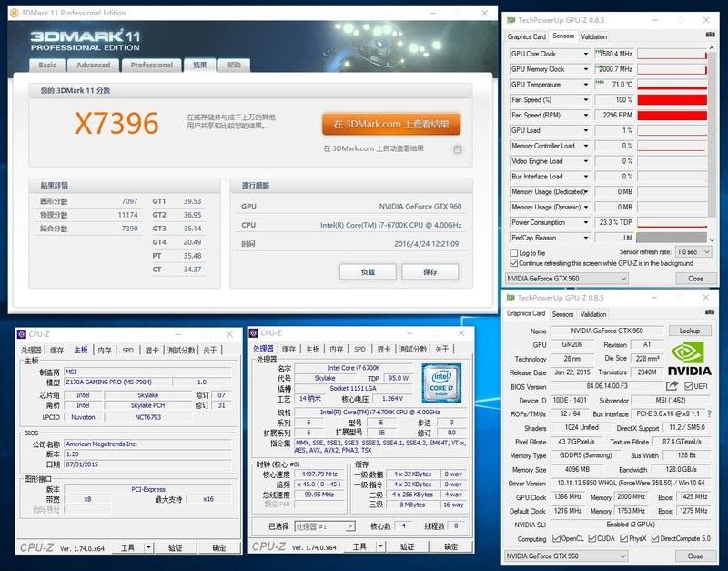
Task: Open the 内存 tab in the CPU-Z mainboard window
Action: point(105,350)
